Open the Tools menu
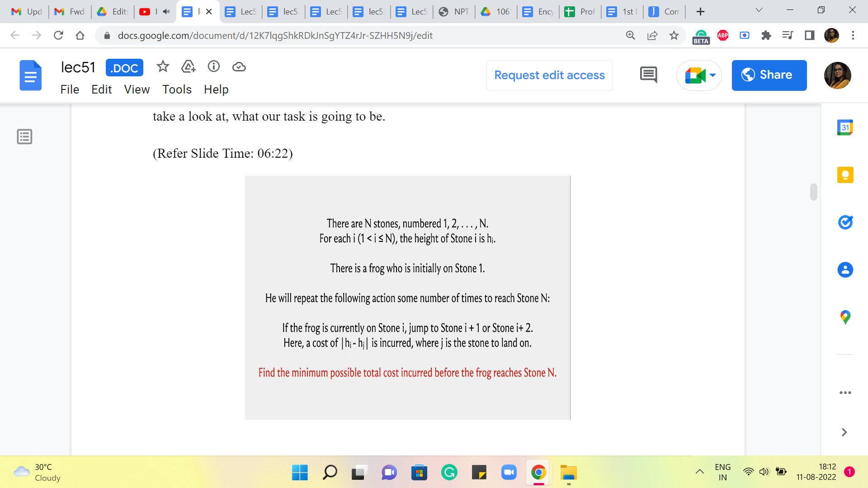The height and width of the screenshot is (488, 868). pyautogui.click(x=177, y=89)
